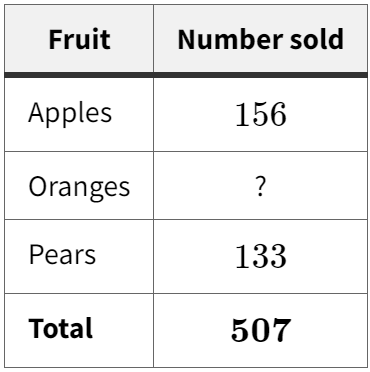The height and width of the screenshot is (372, 370).
Task: Click the word sold in header
Action: point(317,39)
